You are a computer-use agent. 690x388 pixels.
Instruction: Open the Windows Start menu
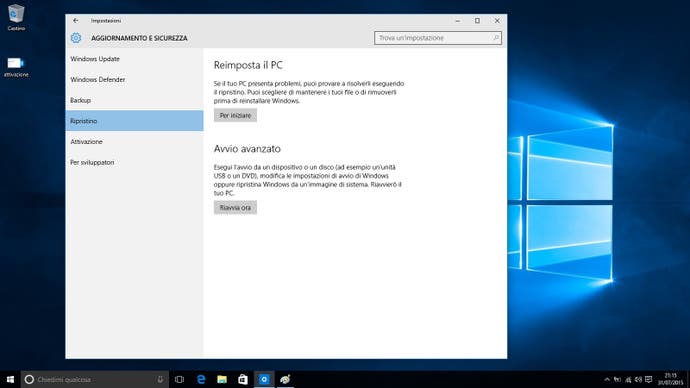[10, 379]
